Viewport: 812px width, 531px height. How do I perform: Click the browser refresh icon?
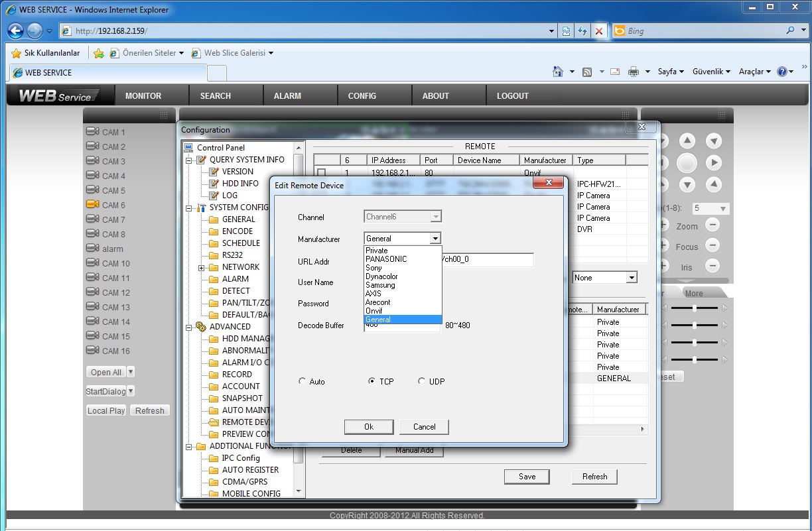583,31
